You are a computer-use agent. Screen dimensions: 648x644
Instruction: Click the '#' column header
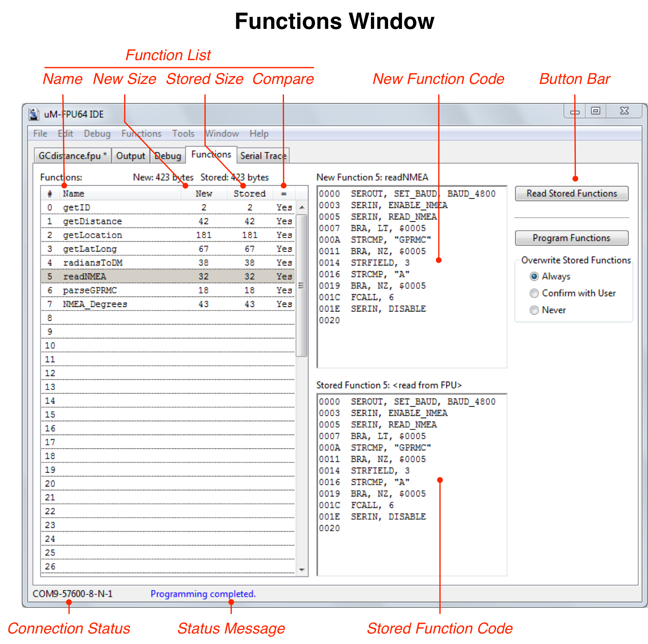coord(50,193)
